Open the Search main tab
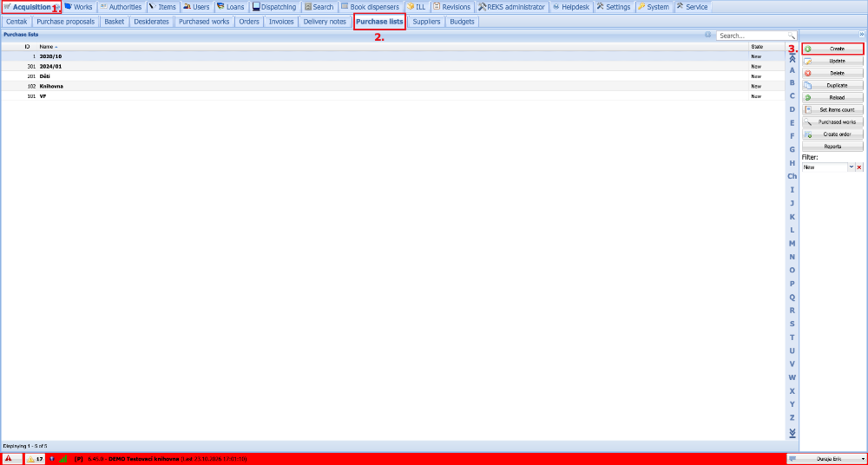The width and height of the screenshot is (868, 465). [x=319, y=7]
